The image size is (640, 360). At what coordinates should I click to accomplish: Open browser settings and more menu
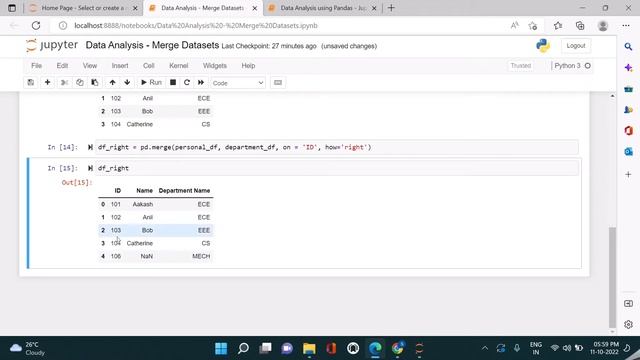point(626,26)
